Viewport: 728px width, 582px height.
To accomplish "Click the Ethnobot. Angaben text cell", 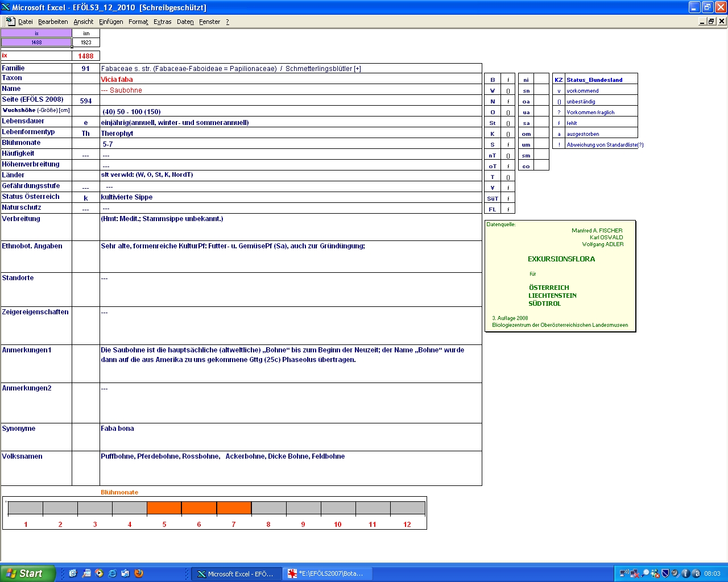I will pyautogui.click(x=291, y=256).
